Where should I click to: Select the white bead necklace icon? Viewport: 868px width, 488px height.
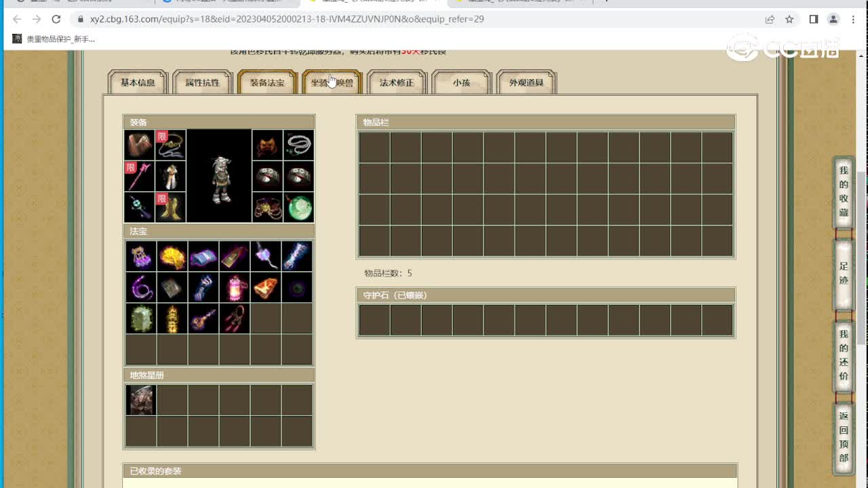click(298, 145)
